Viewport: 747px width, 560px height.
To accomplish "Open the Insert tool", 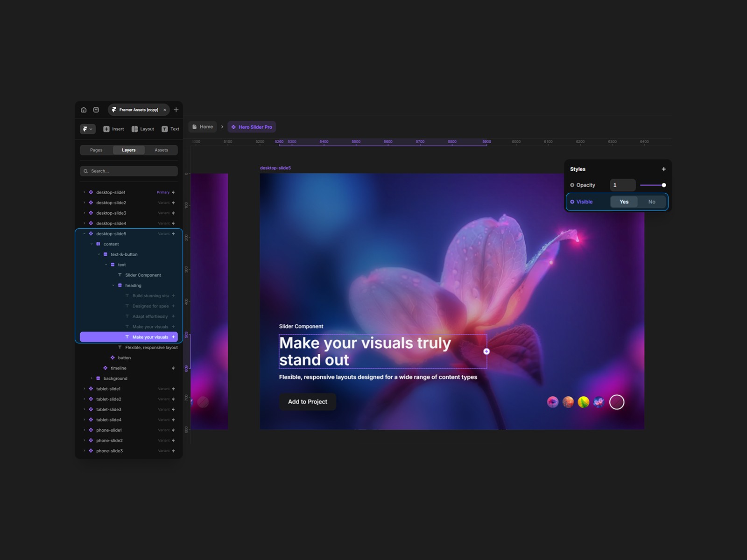I will pos(113,129).
